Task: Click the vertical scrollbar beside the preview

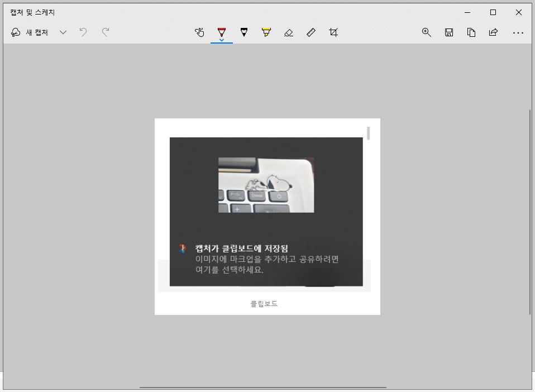Action: coord(367,134)
